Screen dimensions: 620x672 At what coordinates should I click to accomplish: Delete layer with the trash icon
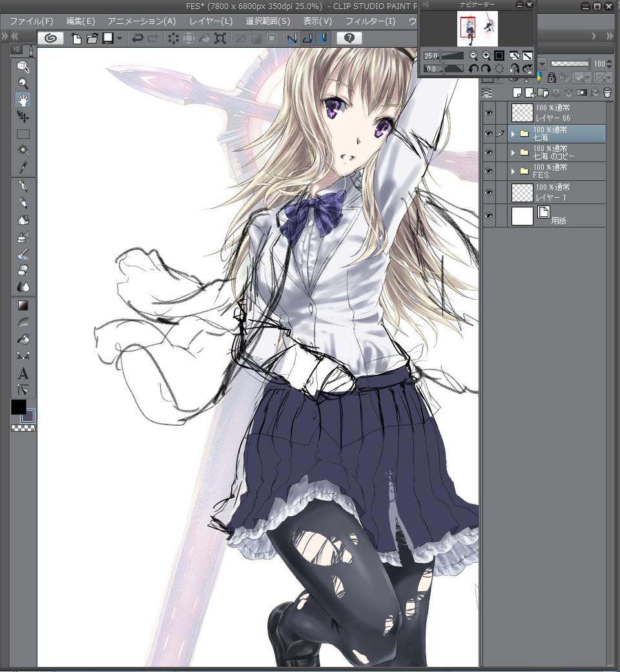pyautogui.click(x=607, y=92)
